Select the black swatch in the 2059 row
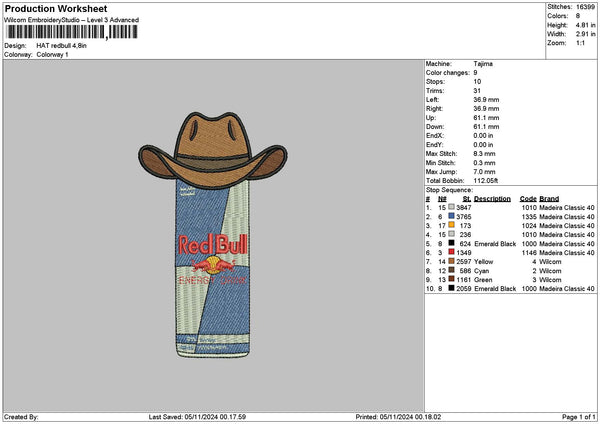 452,288
